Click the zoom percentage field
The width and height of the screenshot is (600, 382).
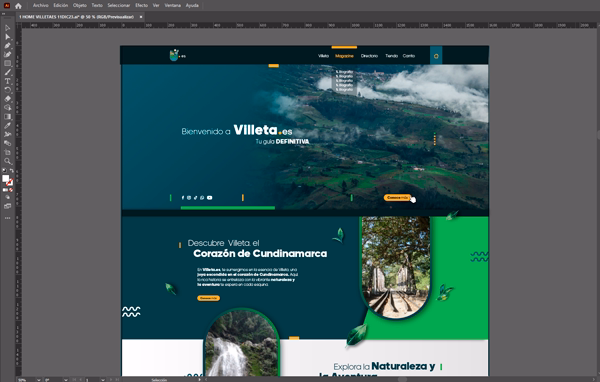pyautogui.click(x=27, y=380)
